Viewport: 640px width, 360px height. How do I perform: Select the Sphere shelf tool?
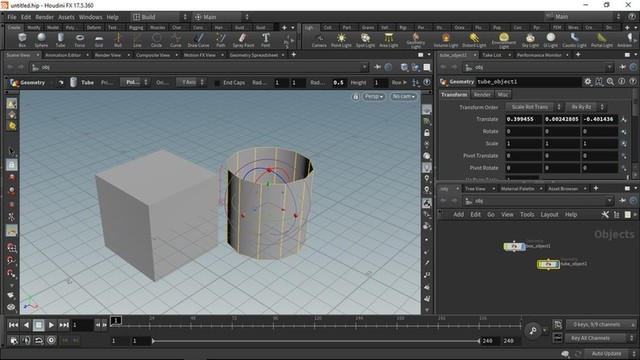(41, 40)
